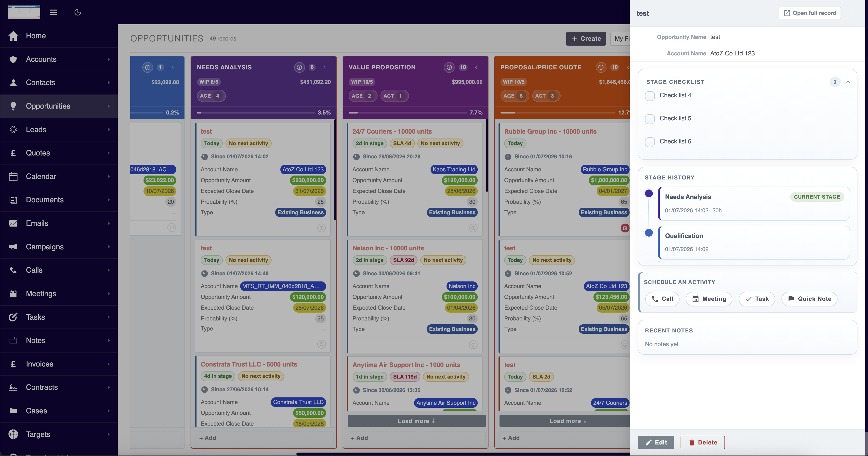This screenshot has width=868, height=456.
Task: Click the activity clock icon on 24/7 Couriers card
Action: (x=473, y=228)
